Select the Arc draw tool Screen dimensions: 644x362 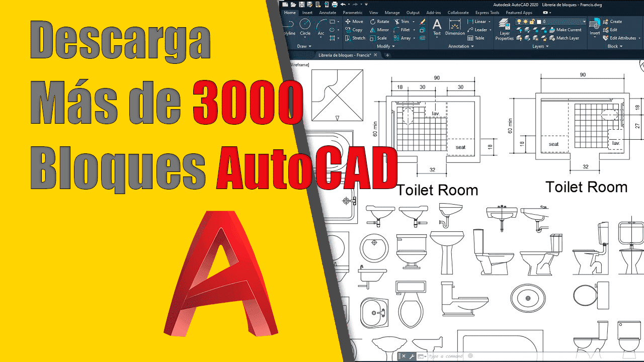pyautogui.click(x=321, y=27)
